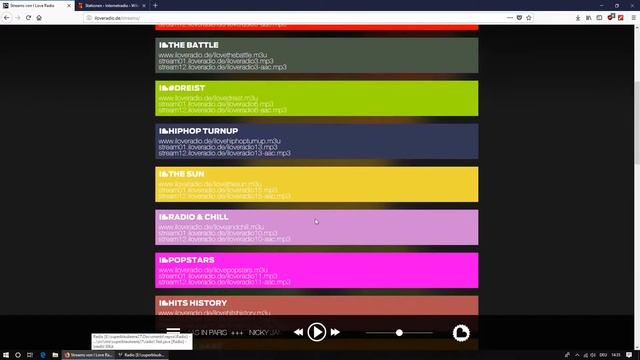Open Task View on the taskbar
This screenshot has height=360, width=640.
point(30,355)
